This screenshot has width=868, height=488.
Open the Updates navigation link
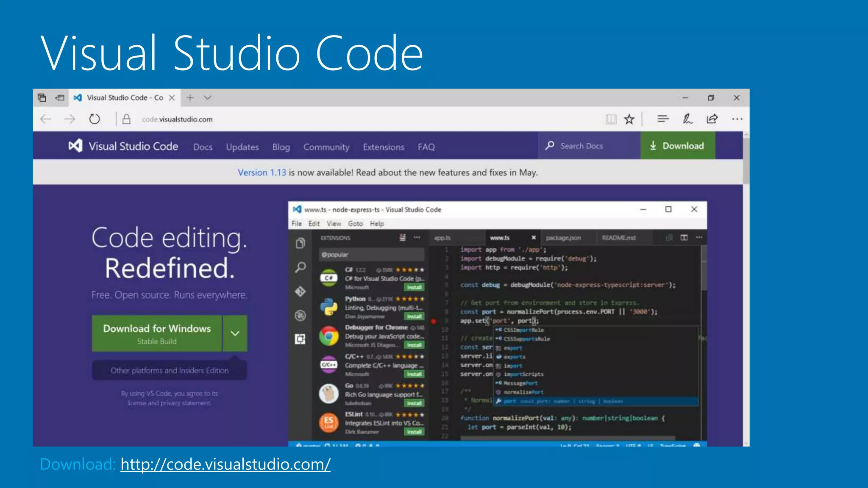click(242, 147)
